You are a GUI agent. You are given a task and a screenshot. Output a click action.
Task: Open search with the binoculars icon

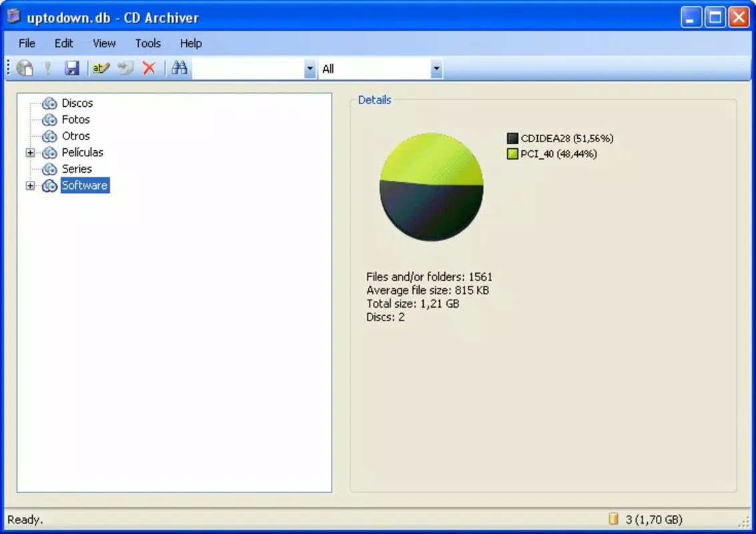pyautogui.click(x=179, y=68)
